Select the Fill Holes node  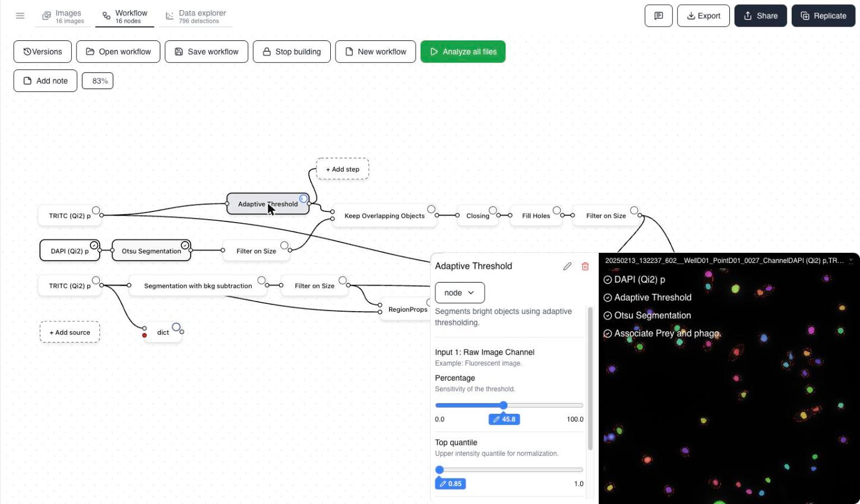click(x=536, y=216)
